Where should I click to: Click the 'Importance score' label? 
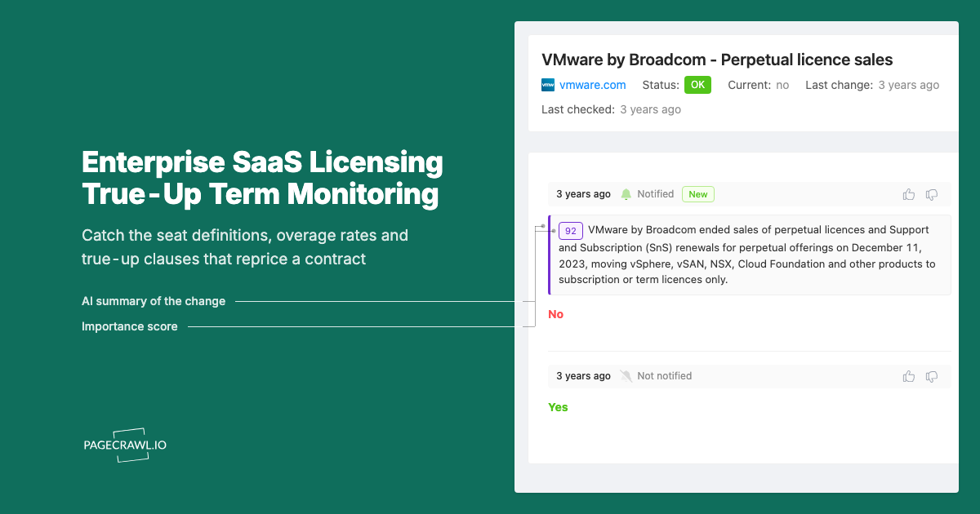coord(130,326)
